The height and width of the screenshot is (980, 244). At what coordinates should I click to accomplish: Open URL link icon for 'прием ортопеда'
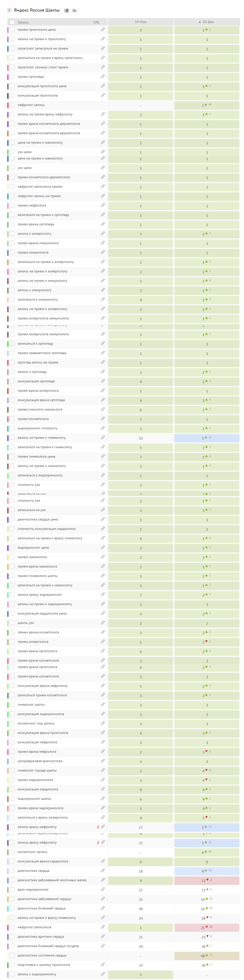pyautogui.click(x=103, y=77)
